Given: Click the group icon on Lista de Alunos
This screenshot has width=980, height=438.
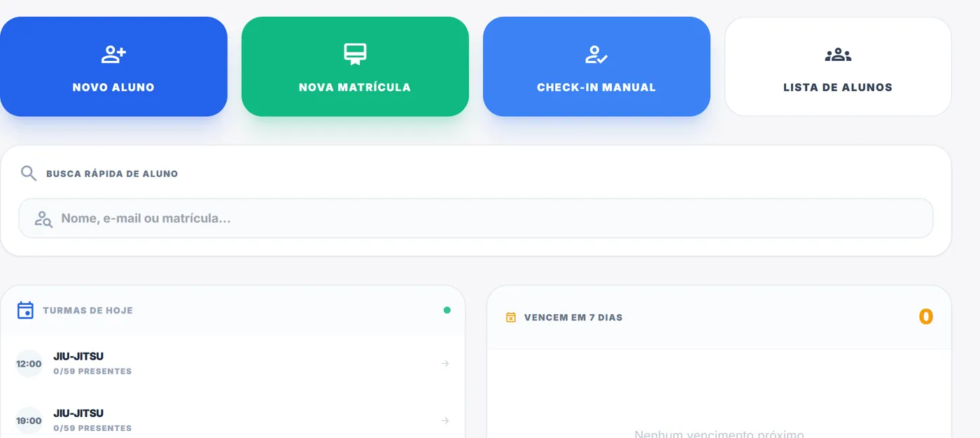Looking at the screenshot, I should point(838,55).
